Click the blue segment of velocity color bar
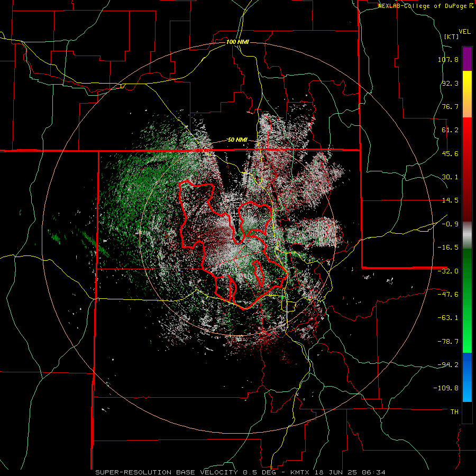Image resolution: width=476 pixels, height=476 pixels. pos(467,377)
